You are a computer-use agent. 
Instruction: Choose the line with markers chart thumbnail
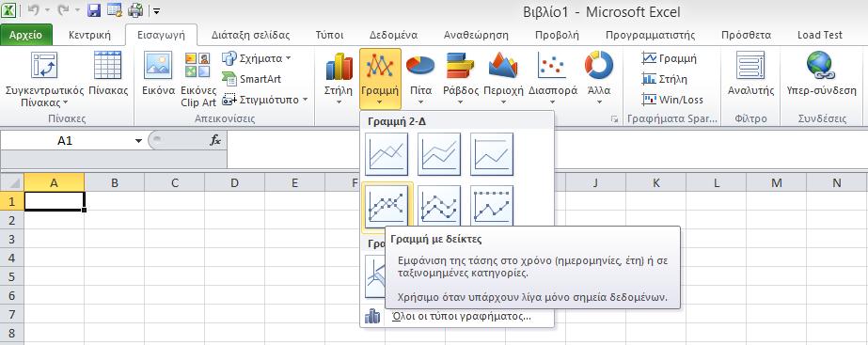pos(387,206)
